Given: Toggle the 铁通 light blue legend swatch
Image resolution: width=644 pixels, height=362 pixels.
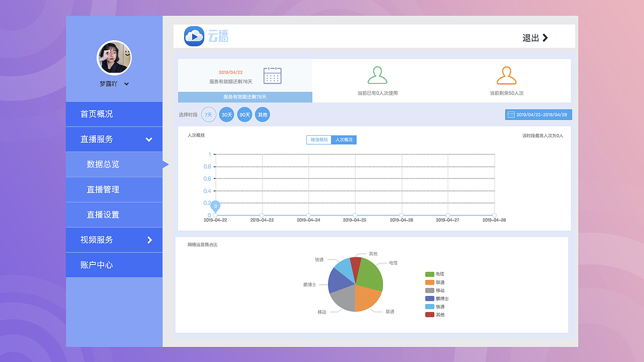Looking at the screenshot, I should [430, 307].
